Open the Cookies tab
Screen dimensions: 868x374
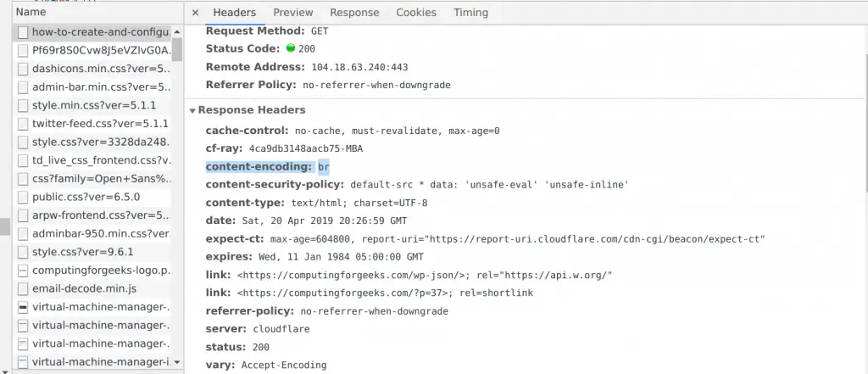pos(416,12)
